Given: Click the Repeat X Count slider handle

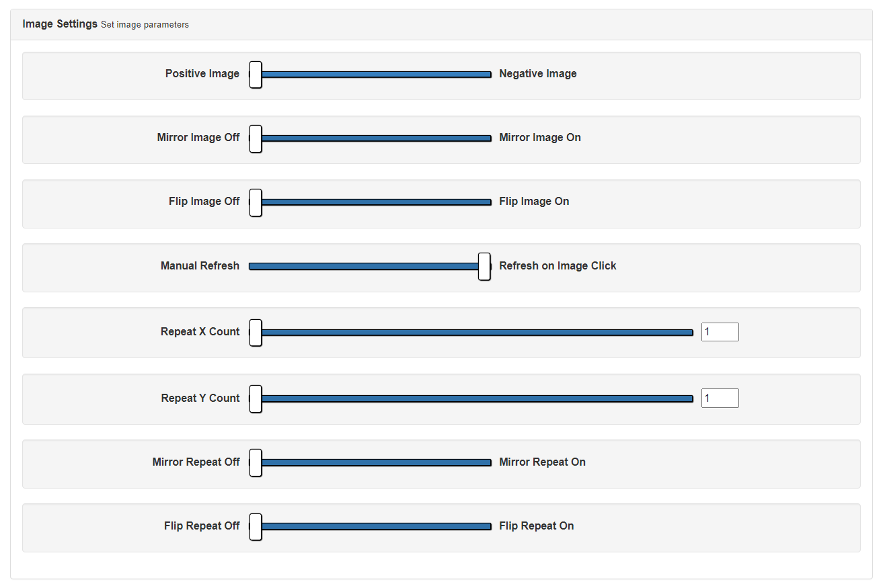Looking at the screenshot, I should pos(256,332).
